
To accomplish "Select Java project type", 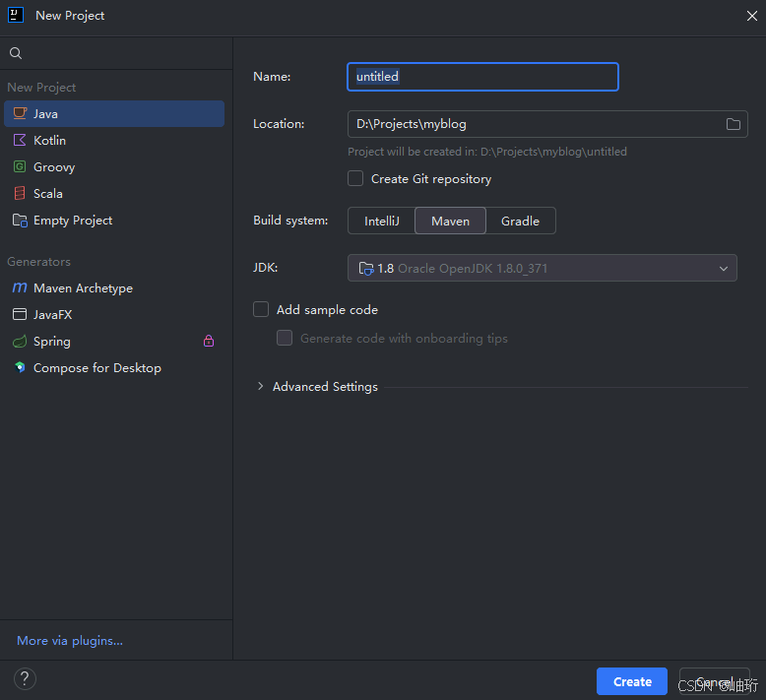I will (114, 114).
